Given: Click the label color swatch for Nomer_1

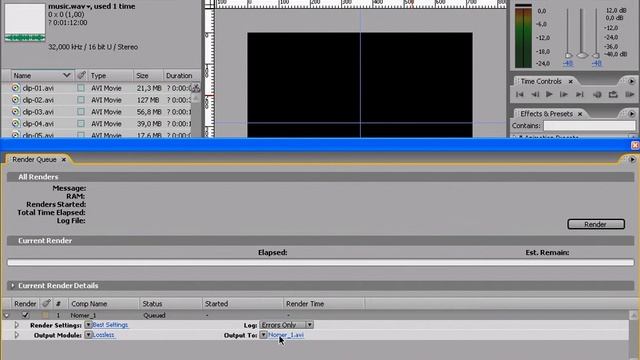Looking at the screenshot, I should (45, 315).
